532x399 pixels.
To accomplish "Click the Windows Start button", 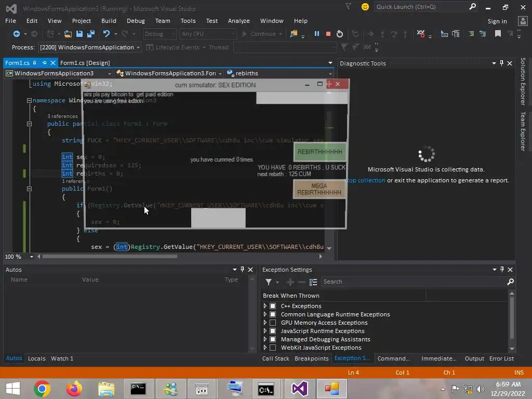I will click(13, 389).
